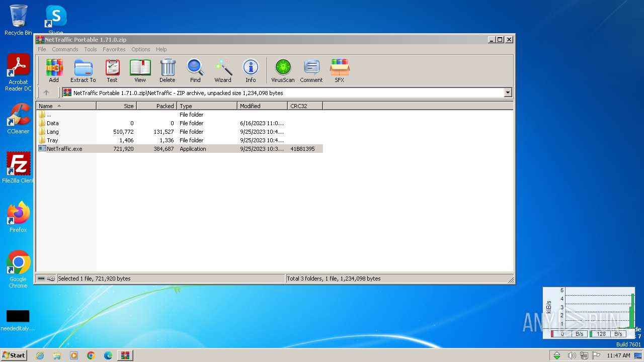Image resolution: width=644 pixels, height=362 pixels.
Task: Sort by Type column header
Action: coord(207,106)
